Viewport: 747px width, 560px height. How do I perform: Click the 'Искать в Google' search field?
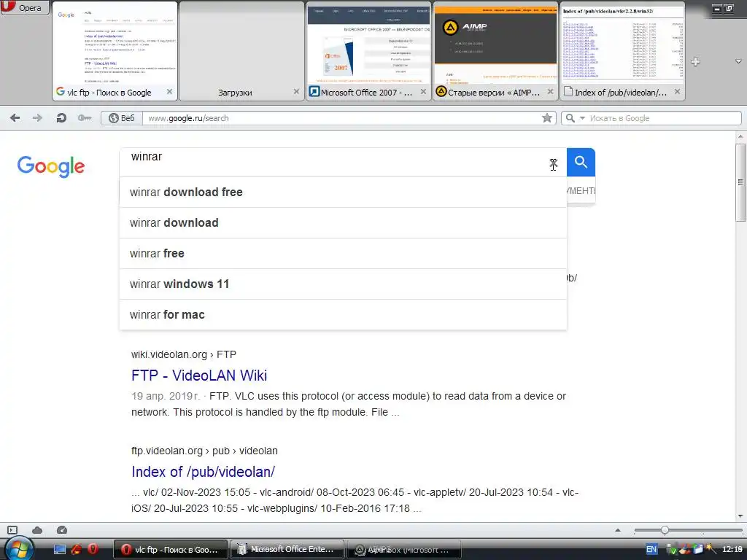(x=664, y=118)
